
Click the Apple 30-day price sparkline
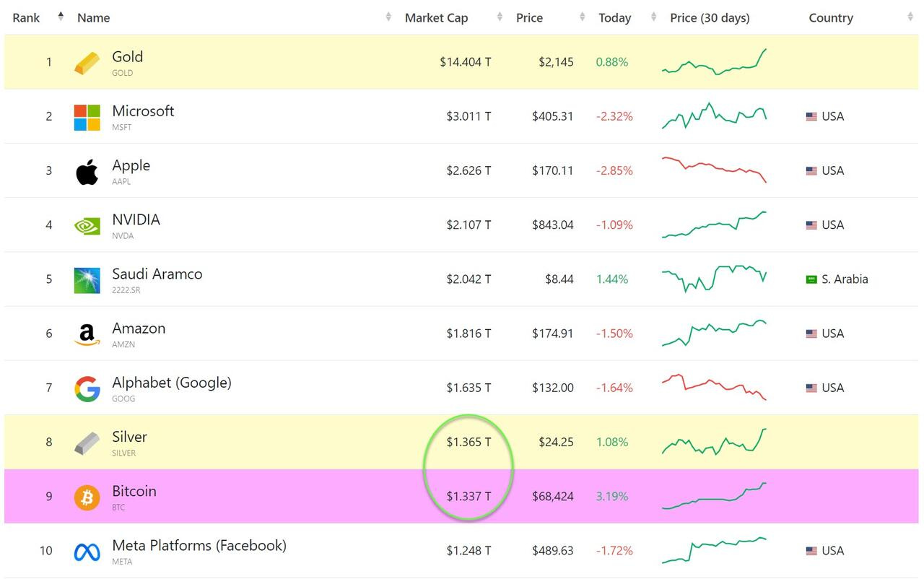click(714, 170)
